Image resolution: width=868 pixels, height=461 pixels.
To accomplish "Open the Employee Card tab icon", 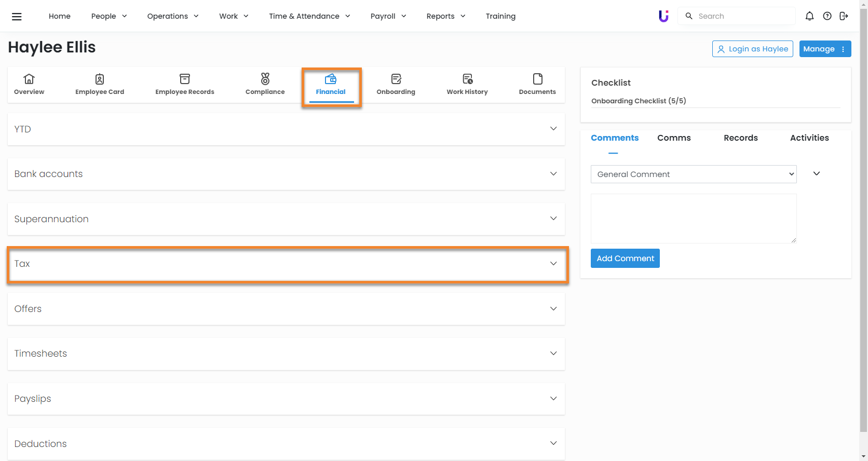I will 100,79.
